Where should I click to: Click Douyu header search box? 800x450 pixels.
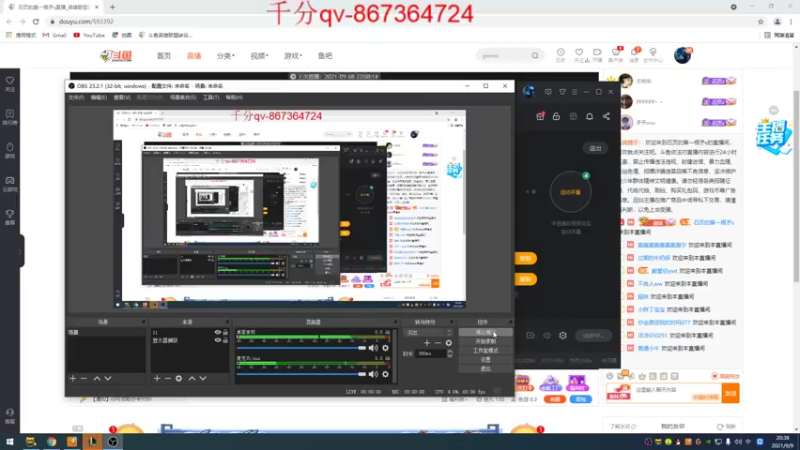(x=509, y=56)
